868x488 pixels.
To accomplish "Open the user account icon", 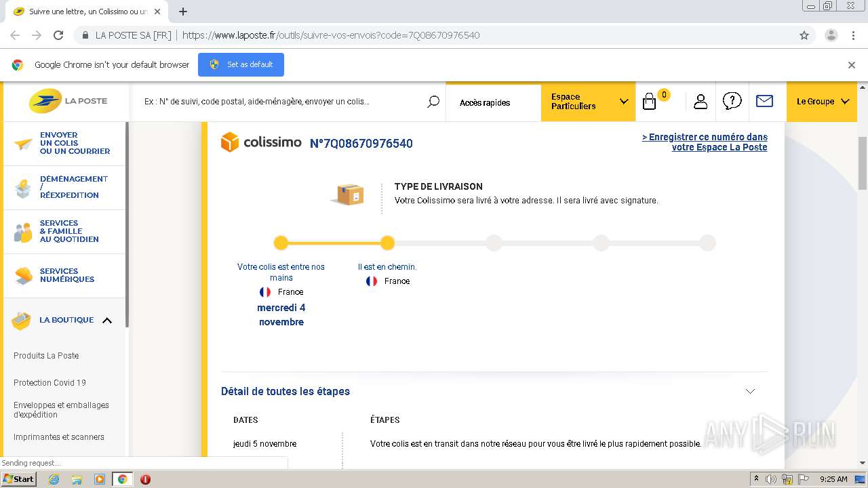I will (x=701, y=102).
